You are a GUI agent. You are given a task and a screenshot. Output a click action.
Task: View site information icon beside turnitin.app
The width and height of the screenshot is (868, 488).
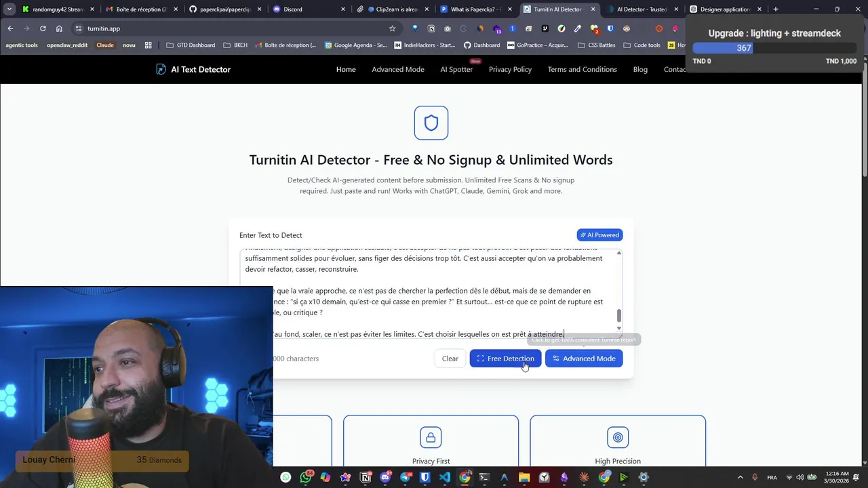click(79, 28)
